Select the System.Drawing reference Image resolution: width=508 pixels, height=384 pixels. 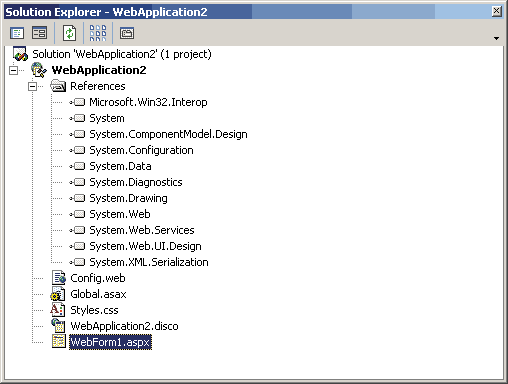(x=128, y=198)
